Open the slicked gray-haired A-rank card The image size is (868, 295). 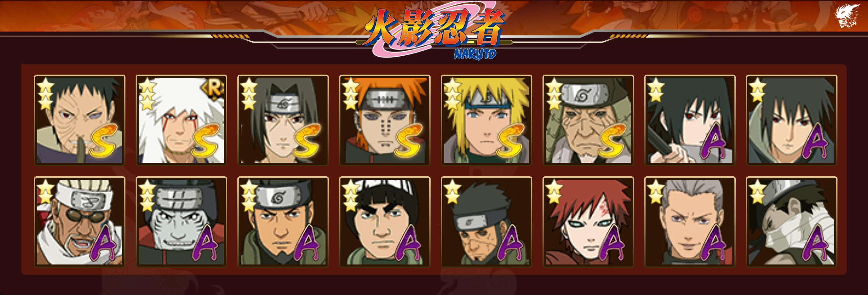(x=690, y=222)
